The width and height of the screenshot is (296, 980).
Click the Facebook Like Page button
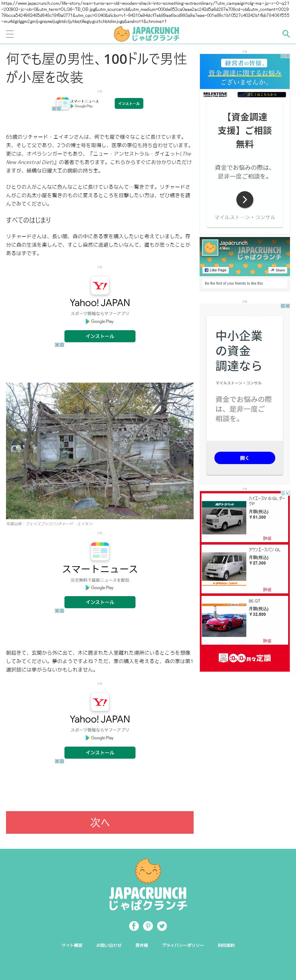coord(215,270)
